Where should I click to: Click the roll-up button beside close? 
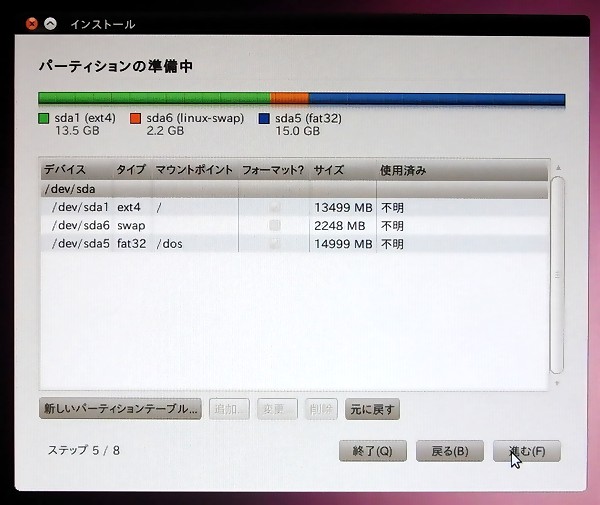click(x=50, y=24)
